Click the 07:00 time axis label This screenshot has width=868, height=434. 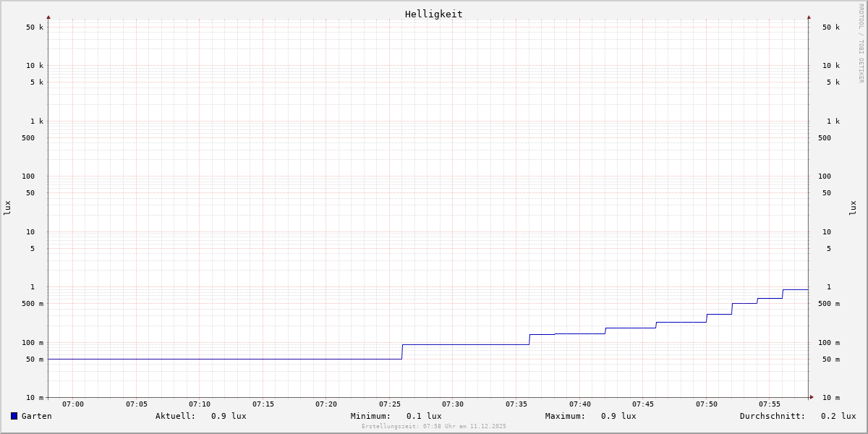(x=73, y=404)
